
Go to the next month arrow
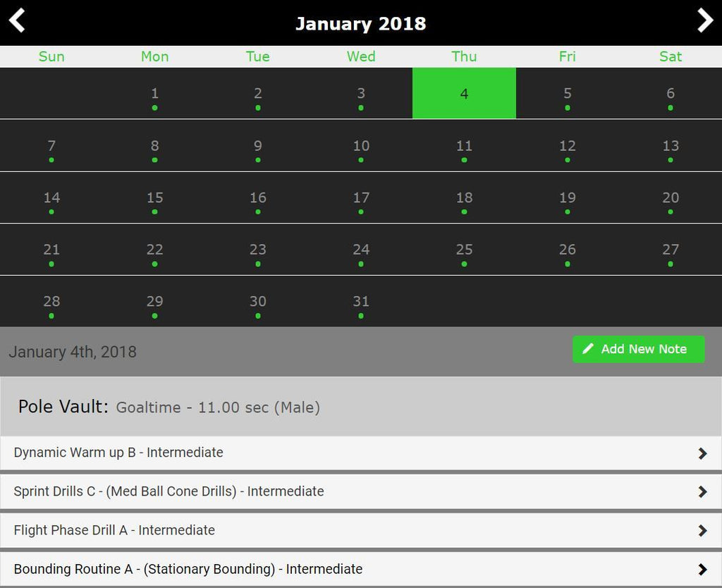(x=705, y=20)
